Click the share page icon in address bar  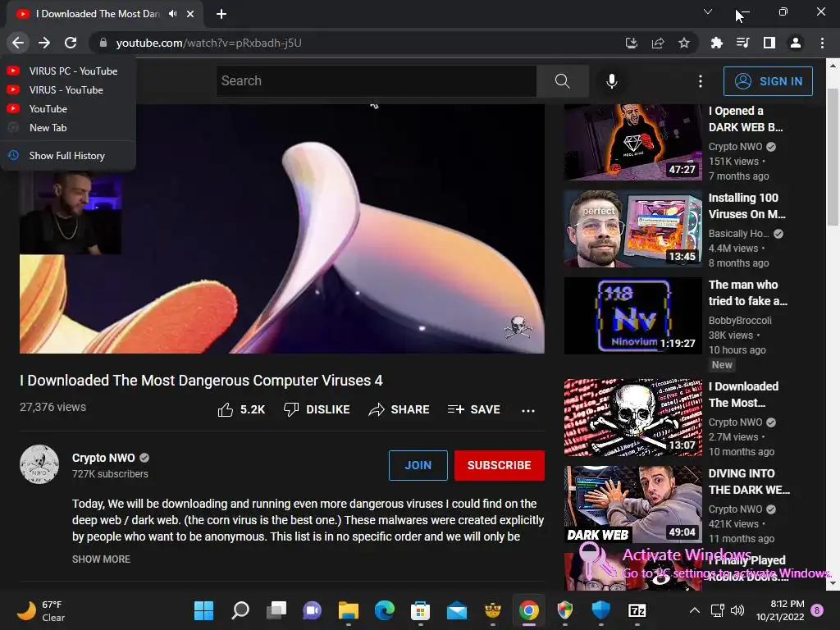(x=658, y=43)
